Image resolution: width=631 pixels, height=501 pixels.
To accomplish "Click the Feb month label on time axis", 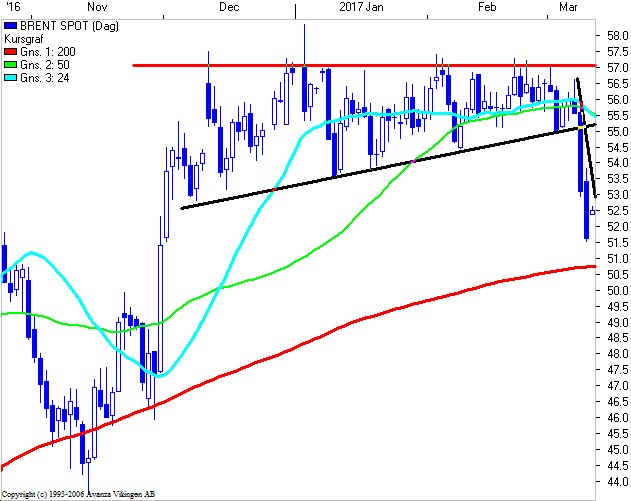I will tap(488, 7).
